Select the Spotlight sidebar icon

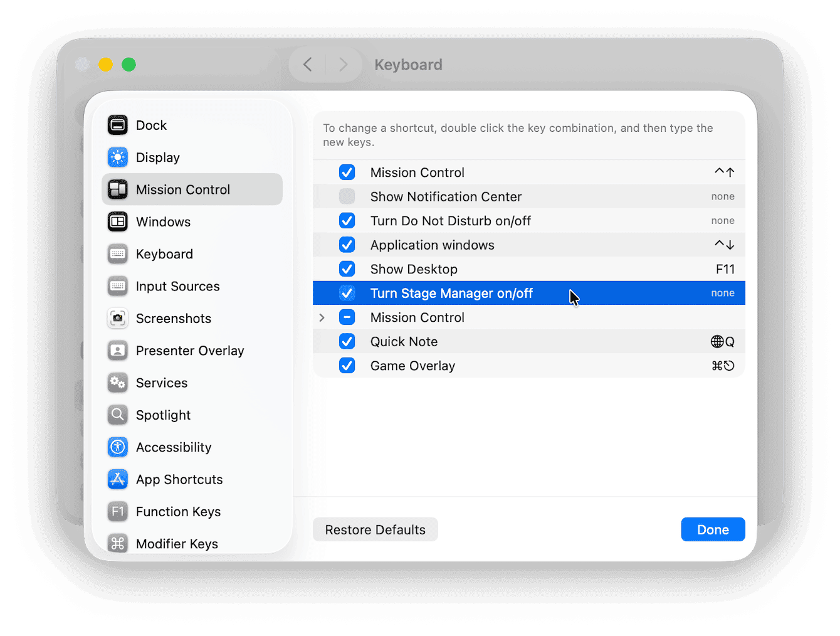pyautogui.click(x=118, y=415)
